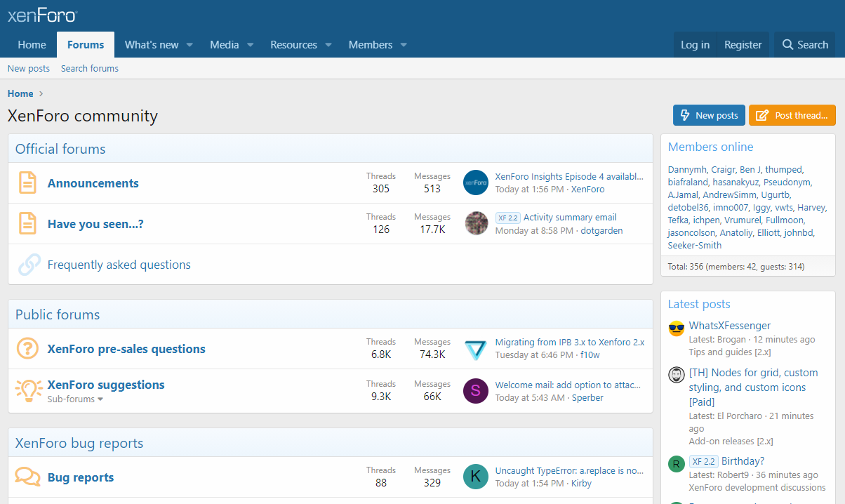This screenshot has height=504, width=845.
Task: Click Members online heading
Action: 710,147
